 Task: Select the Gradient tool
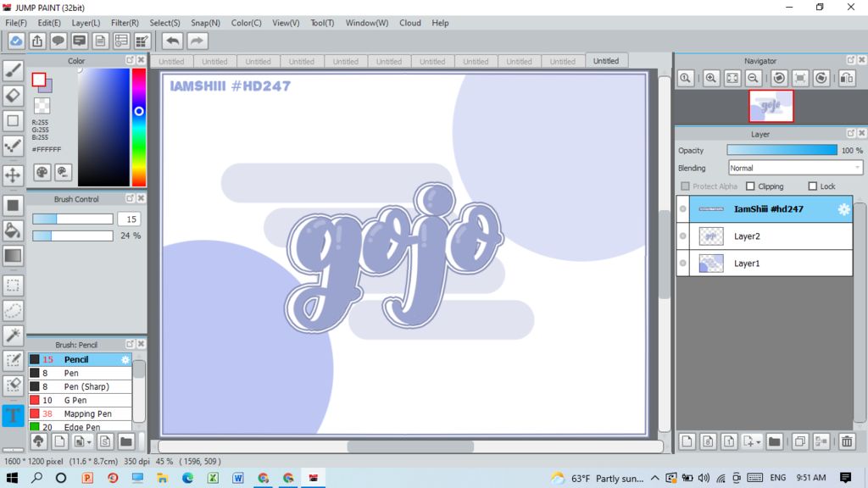[x=13, y=256]
